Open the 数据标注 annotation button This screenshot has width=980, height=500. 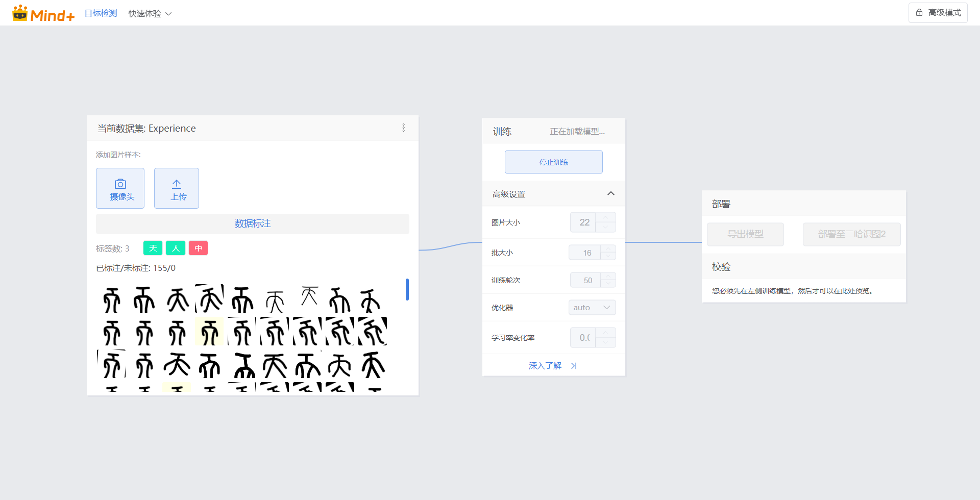[x=253, y=223]
